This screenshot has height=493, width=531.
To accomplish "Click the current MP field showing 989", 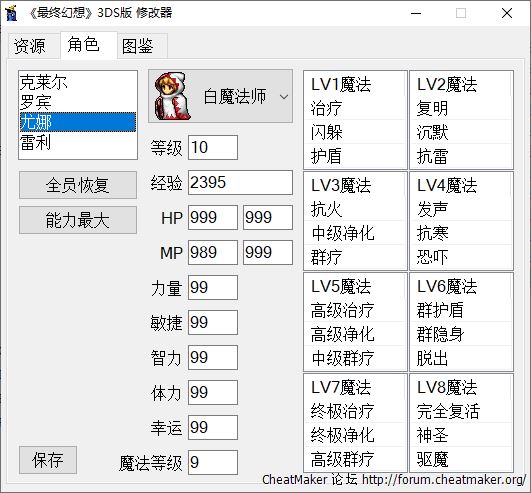I will click(x=213, y=253).
